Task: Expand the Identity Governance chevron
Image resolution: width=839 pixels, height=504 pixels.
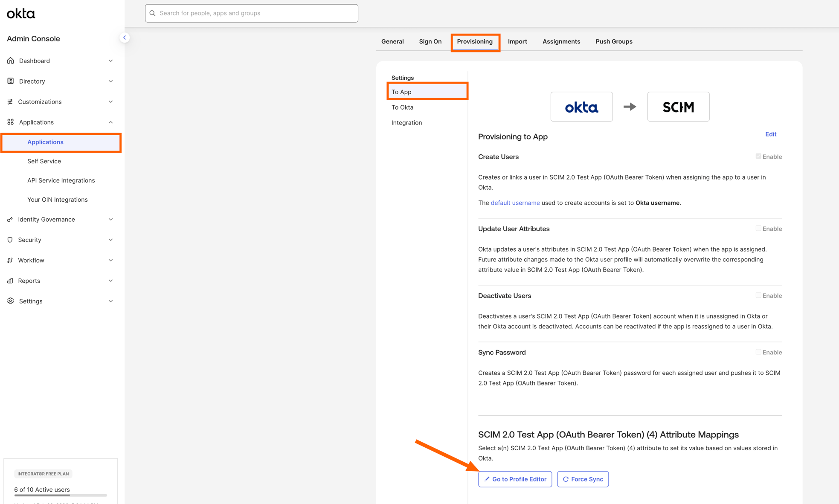Action: pos(110,219)
